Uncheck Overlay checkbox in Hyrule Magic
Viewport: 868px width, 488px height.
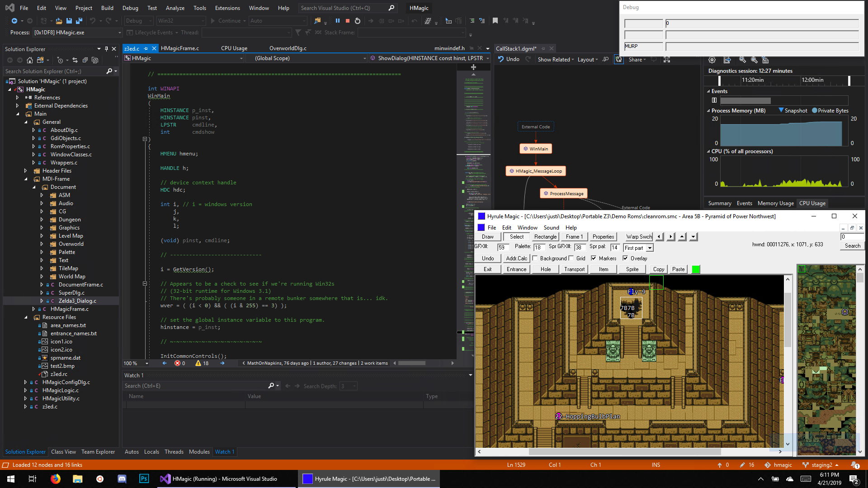[625, 258]
